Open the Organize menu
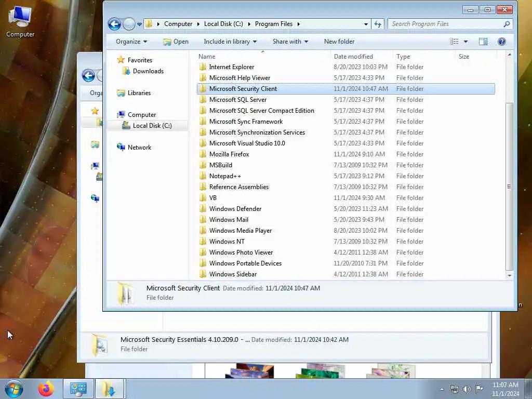532x399 pixels. [131, 42]
